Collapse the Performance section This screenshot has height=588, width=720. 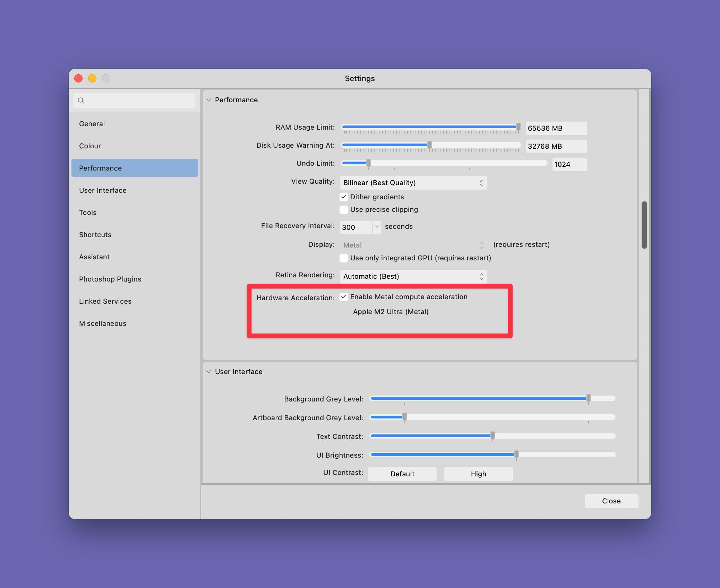click(x=209, y=100)
